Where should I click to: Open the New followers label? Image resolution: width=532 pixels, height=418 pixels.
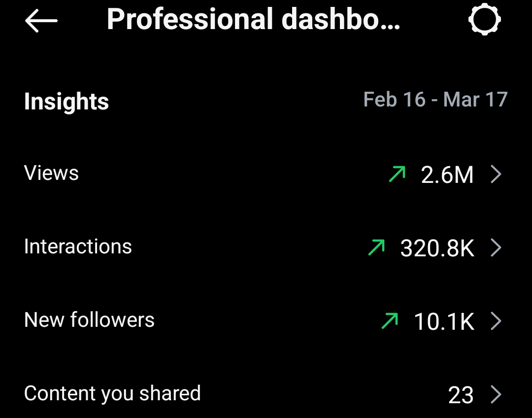89,320
